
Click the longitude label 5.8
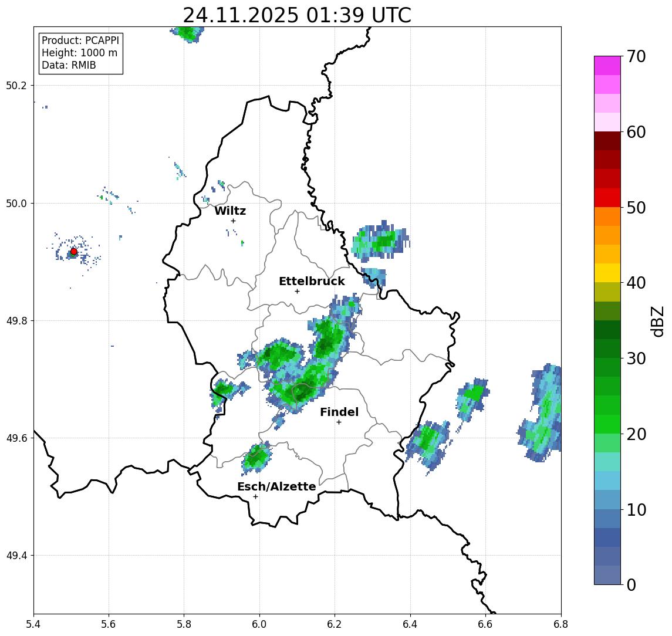(184, 624)
